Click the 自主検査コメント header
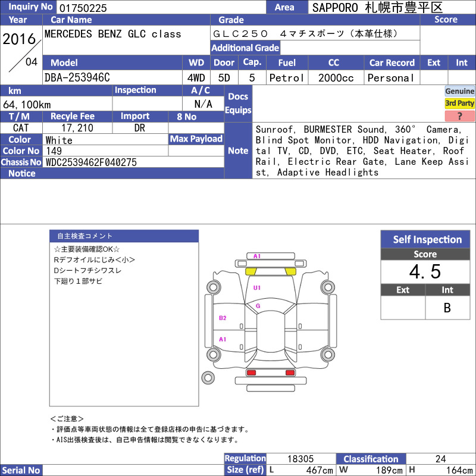The width and height of the screenshot is (476, 476). coord(124,236)
